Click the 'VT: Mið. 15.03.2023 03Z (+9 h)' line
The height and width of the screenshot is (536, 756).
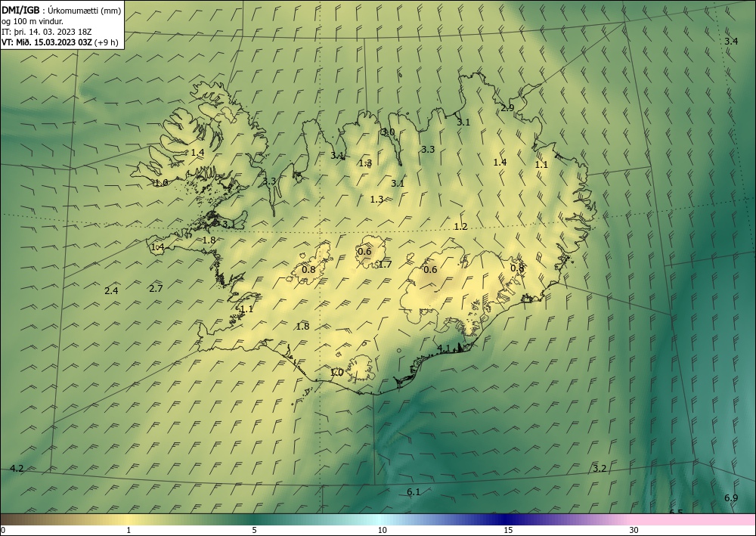click(x=60, y=42)
